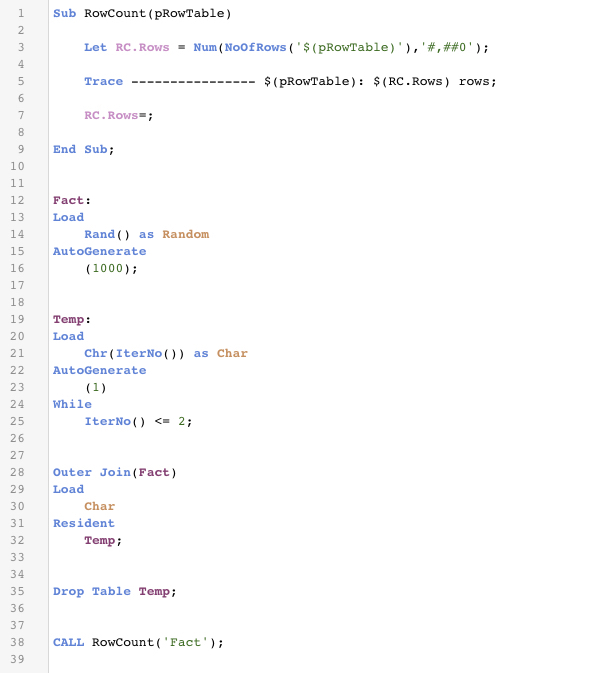Click 'Temp;' on line 32
The width and height of the screenshot is (589, 673).
pos(103,540)
